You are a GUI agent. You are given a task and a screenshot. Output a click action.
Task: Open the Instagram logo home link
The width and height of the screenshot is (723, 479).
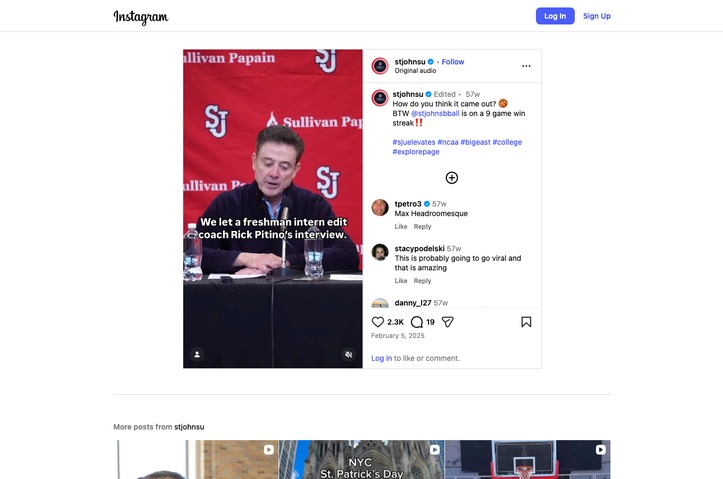[141, 17]
